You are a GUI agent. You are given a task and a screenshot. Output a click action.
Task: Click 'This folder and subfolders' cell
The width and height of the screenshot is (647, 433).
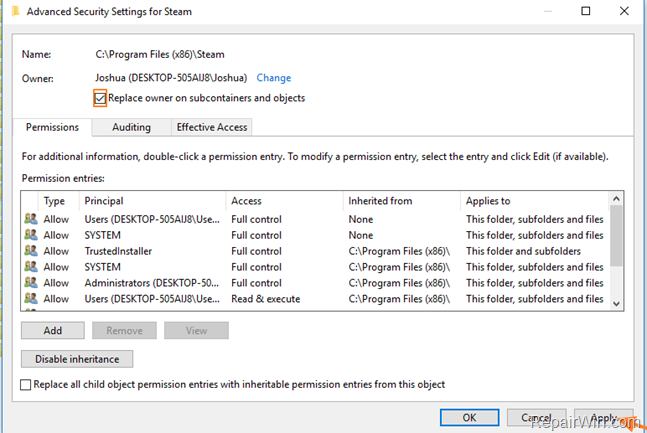pos(523,251)
